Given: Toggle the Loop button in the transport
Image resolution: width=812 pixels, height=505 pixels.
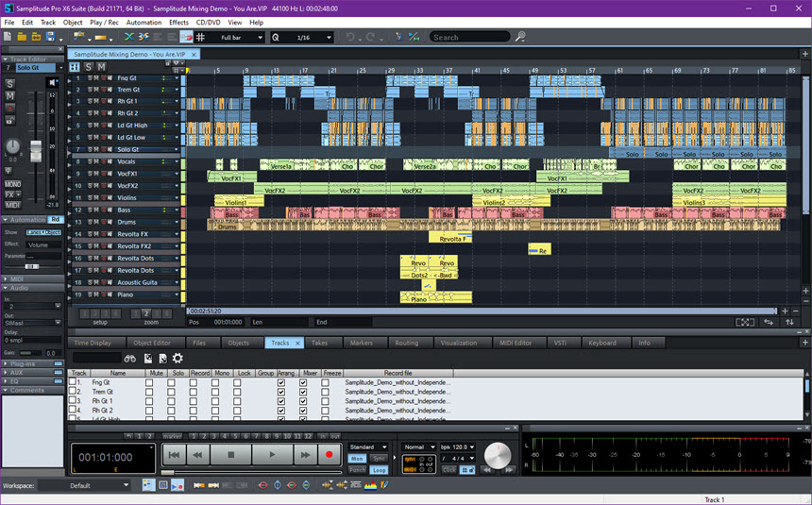Looking at the screenshot, I should click(379, 470).
